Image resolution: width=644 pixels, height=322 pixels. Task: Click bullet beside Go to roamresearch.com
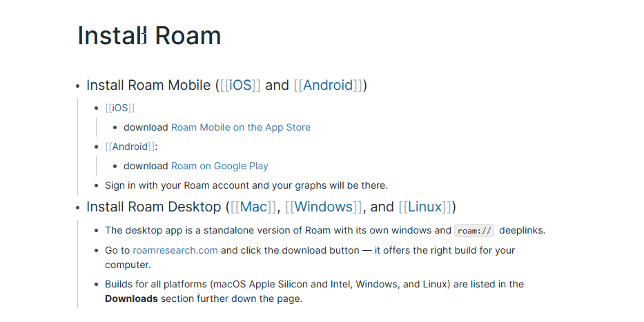pos(97,250)
